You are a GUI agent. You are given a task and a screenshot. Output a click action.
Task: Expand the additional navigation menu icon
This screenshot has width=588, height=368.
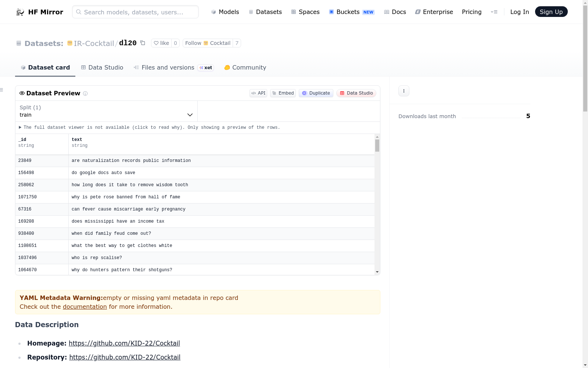(494, 12)
